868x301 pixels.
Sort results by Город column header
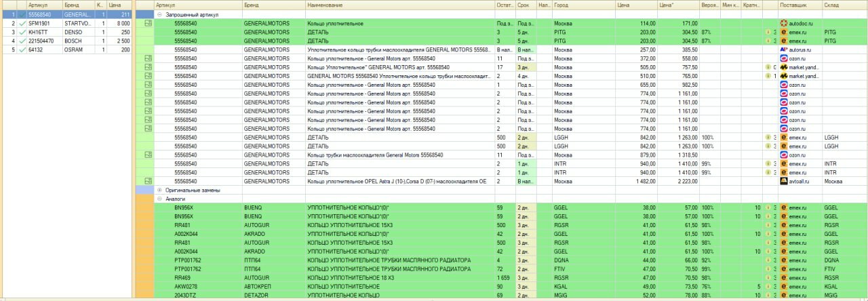coord(584,5)
